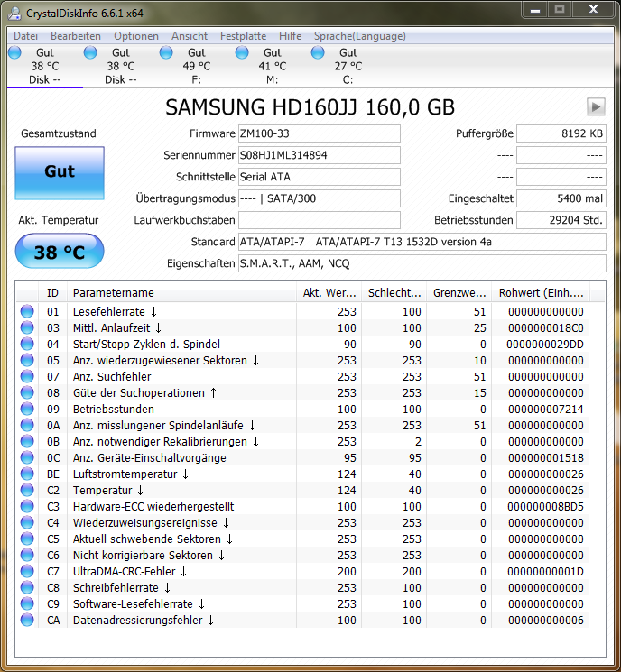The height and width of the screenshot is (672, 621).
Task: Open the Bearbeiten menu
Action: 76,36
